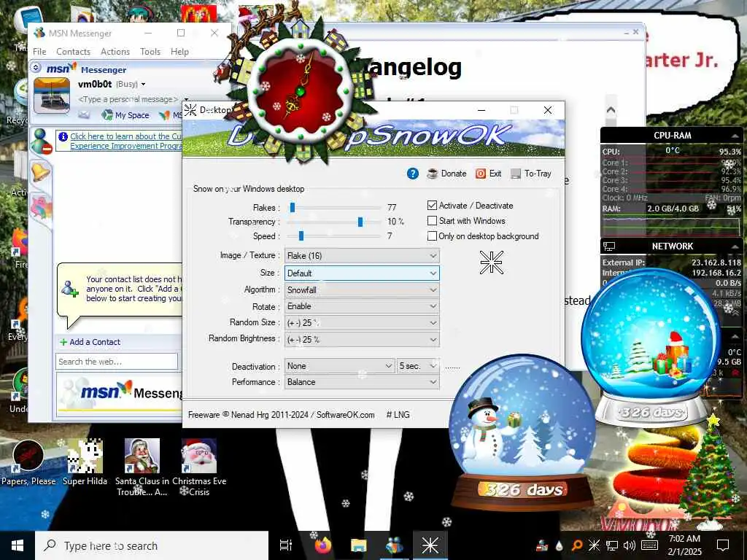747x560 pixels.
Task: Open the MSN mail envelope icon
Action: click(x=84, y=114)
